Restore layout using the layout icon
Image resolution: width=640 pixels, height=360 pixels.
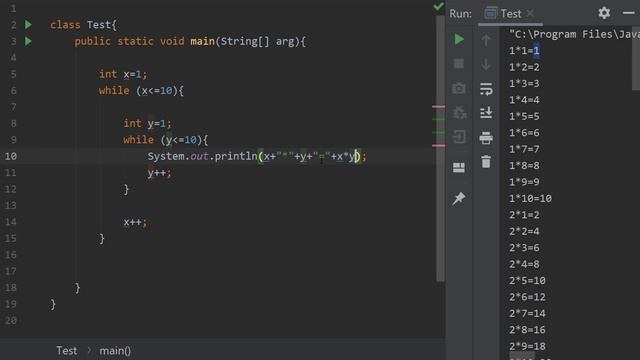tap(459, 167)
